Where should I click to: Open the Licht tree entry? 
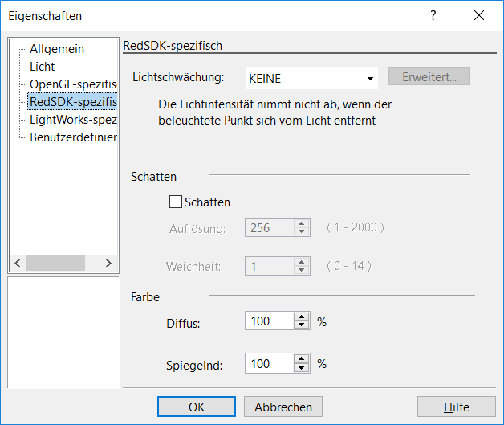42,67
